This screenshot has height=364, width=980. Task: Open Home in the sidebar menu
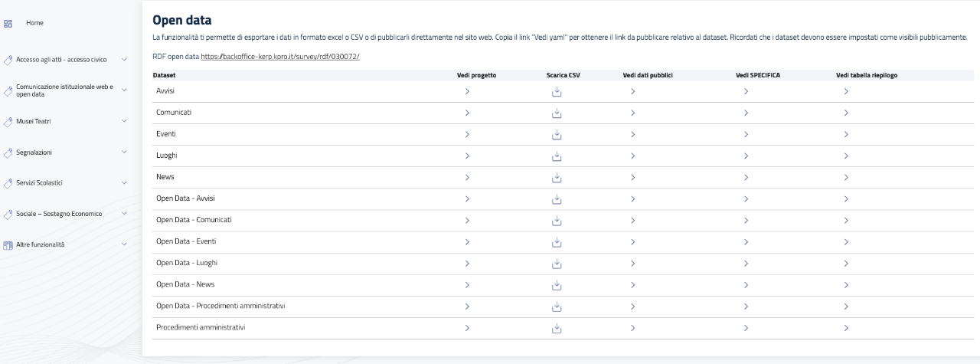click(x=34, y=23)
